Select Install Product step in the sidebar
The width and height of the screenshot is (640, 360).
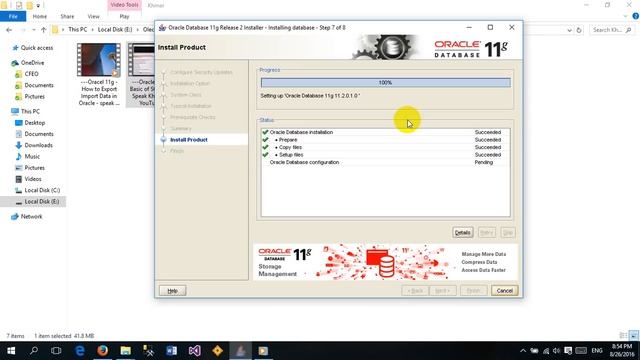coord(189,140)
